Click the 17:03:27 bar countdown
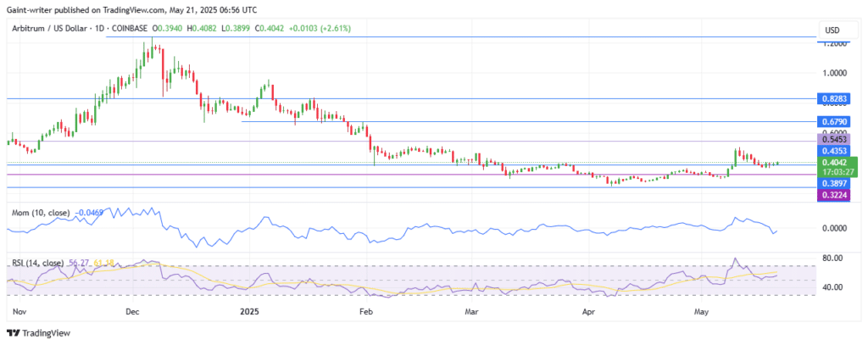The height and width of the screenshot is (345, 868). [x=837, y=172]
